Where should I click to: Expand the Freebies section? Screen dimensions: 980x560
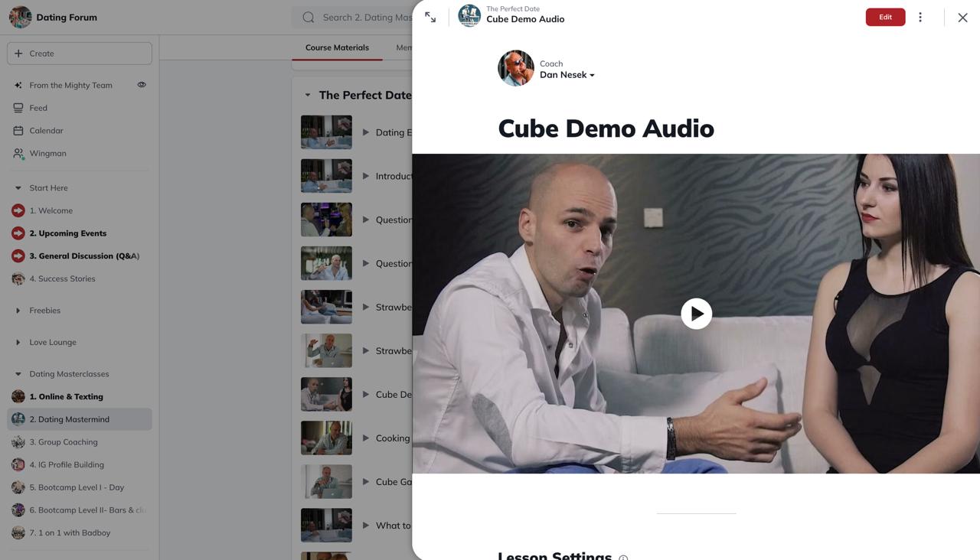(x=18, y=311)
